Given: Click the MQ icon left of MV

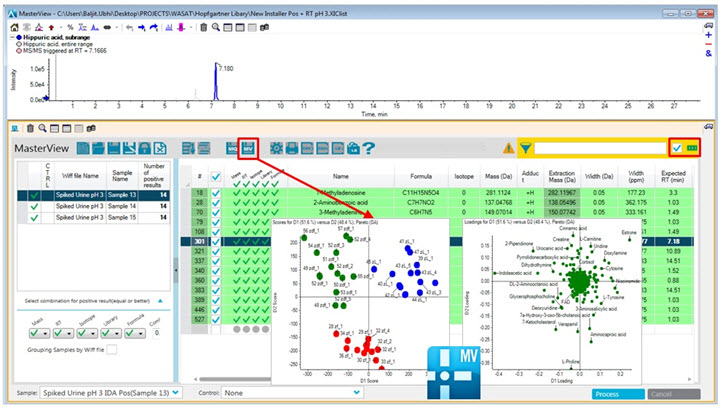Looking at the screenshot, I should tap(232, 147).
